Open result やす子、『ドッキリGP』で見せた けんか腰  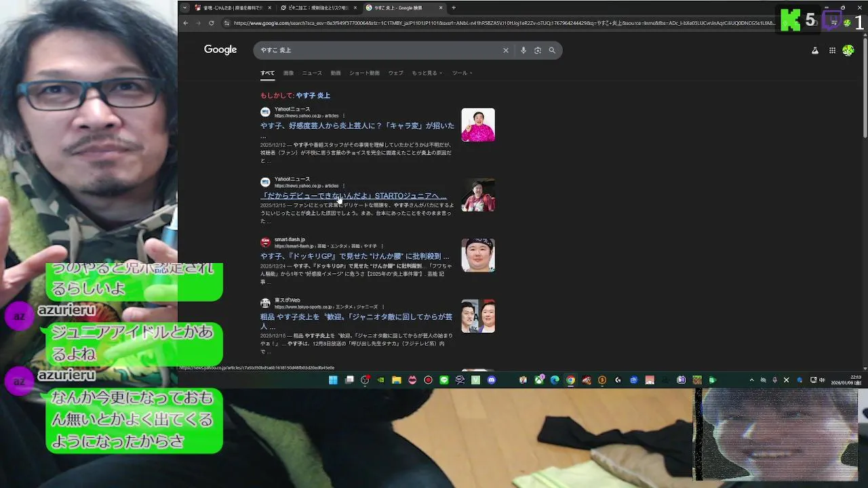[355, 256]
